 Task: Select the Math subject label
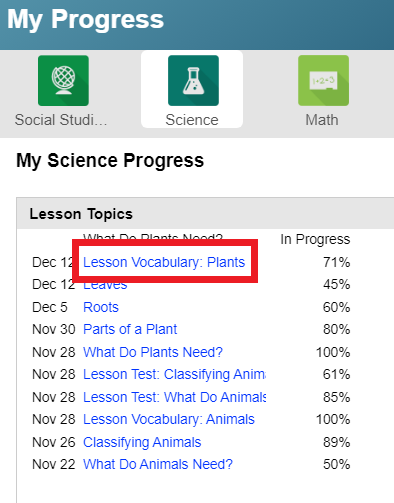[322, 120]
